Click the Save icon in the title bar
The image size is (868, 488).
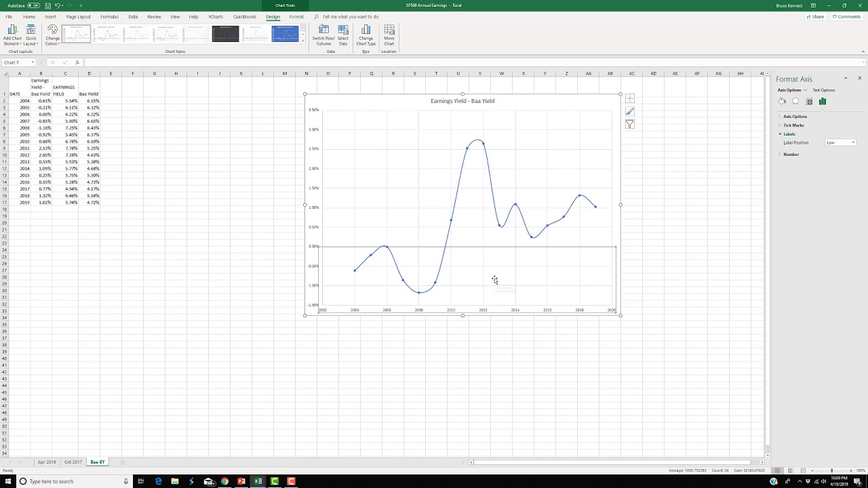(x=48, y=5)
